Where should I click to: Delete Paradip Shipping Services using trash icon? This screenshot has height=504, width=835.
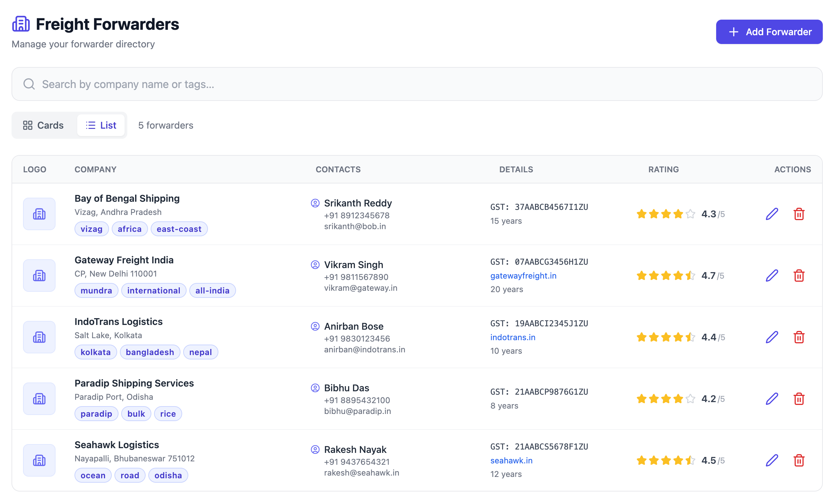click(800, 398)
